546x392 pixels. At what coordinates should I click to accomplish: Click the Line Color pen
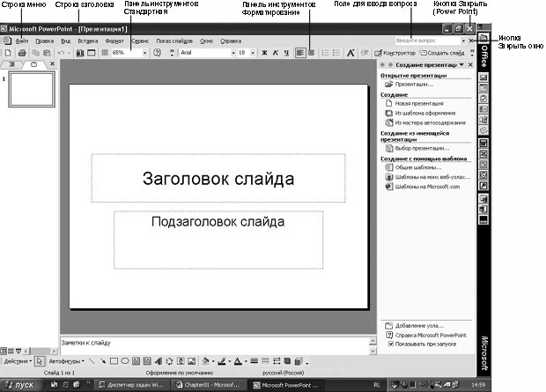(x=222, y=361)
